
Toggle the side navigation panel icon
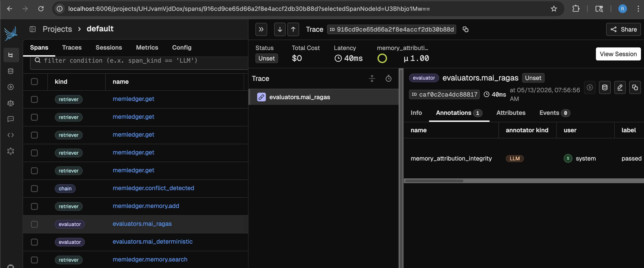[33, 29]
